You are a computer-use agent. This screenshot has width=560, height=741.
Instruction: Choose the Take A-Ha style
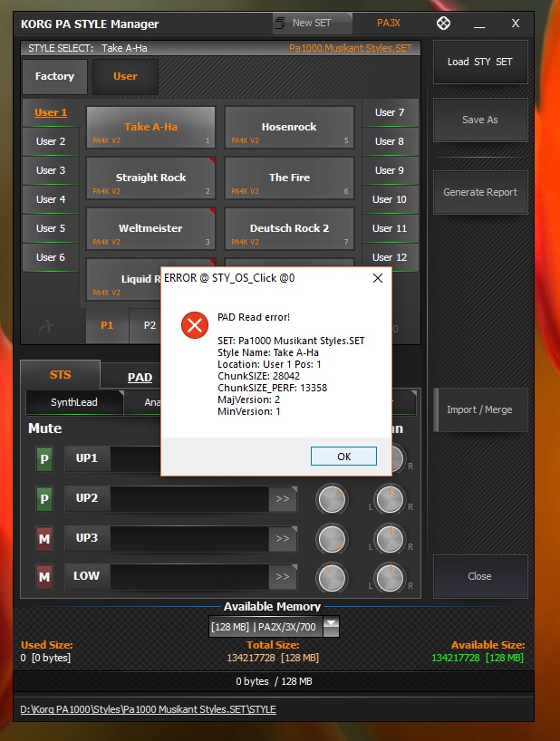pos(150,127)
